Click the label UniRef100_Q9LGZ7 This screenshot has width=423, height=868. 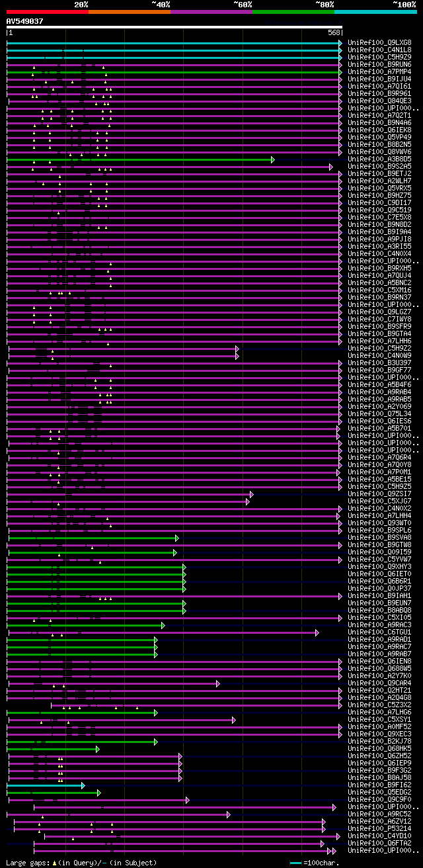(x=379, y=312)
